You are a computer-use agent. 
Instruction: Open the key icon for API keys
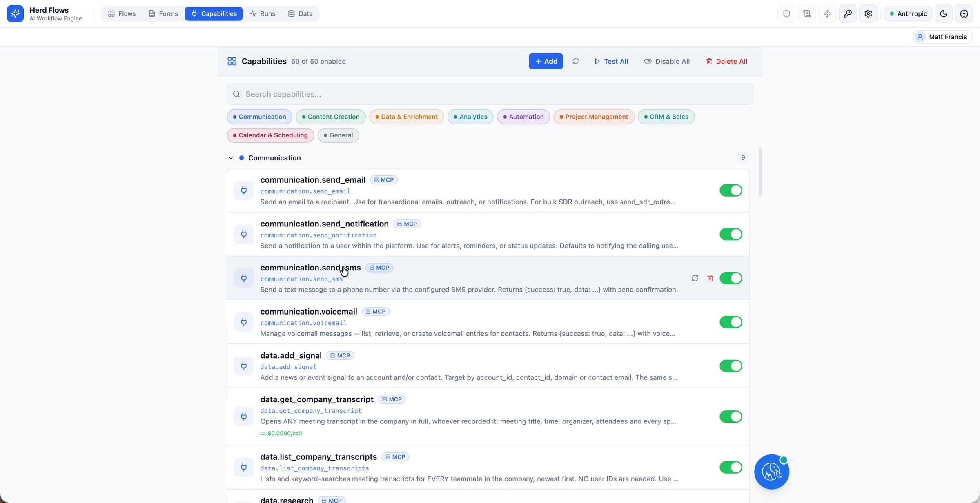pos(848,13)
